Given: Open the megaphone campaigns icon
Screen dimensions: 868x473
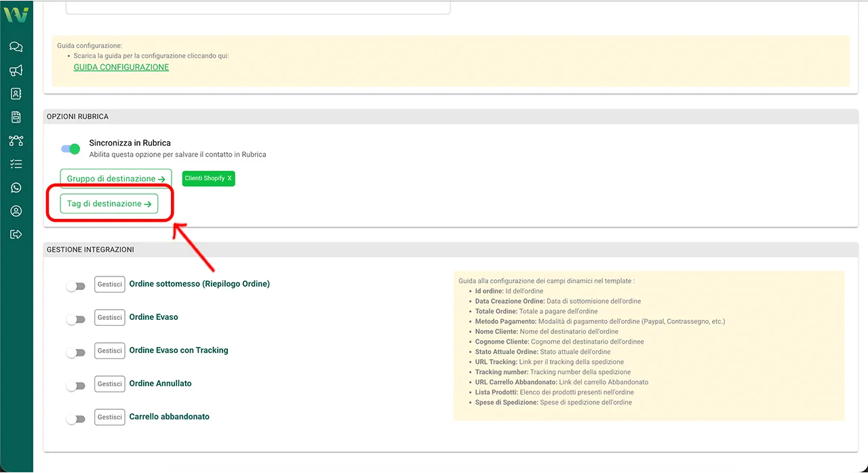Looking at the screenshot, I should tap(16, 70).
